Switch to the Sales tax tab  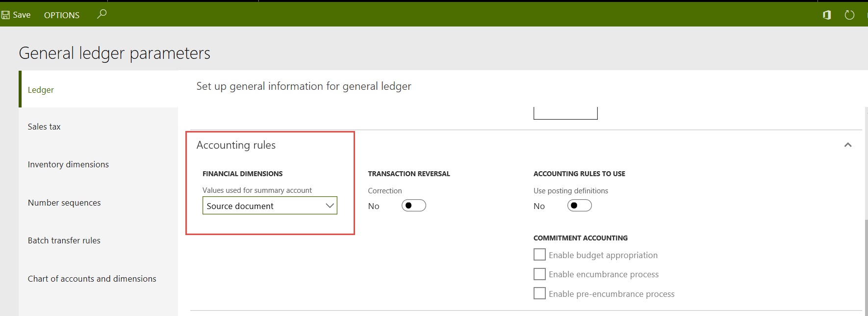44,127
